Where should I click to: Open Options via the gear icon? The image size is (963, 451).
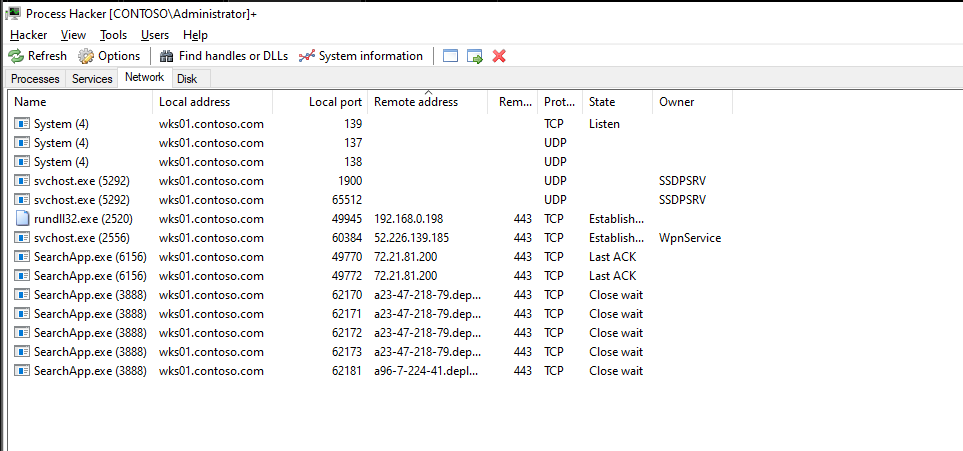(85, 56)
